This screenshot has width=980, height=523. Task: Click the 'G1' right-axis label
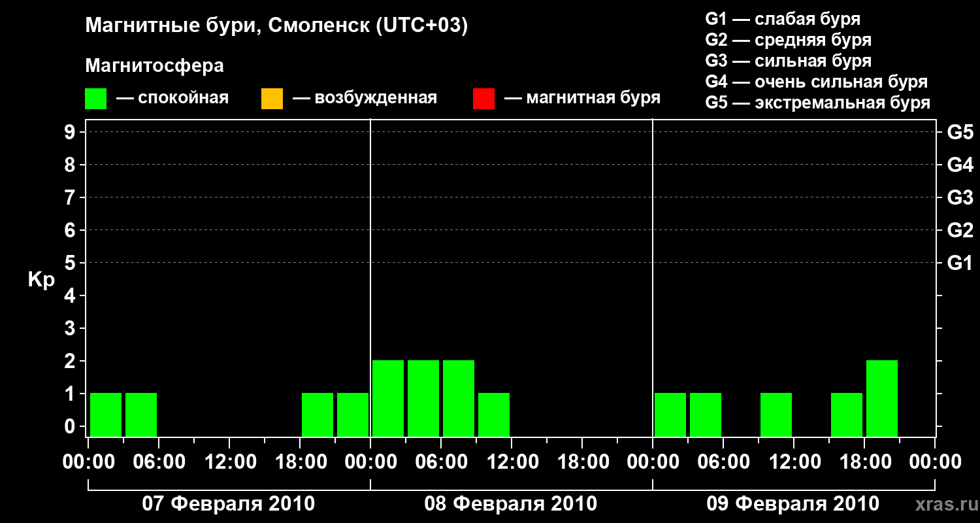pos(960,263)
